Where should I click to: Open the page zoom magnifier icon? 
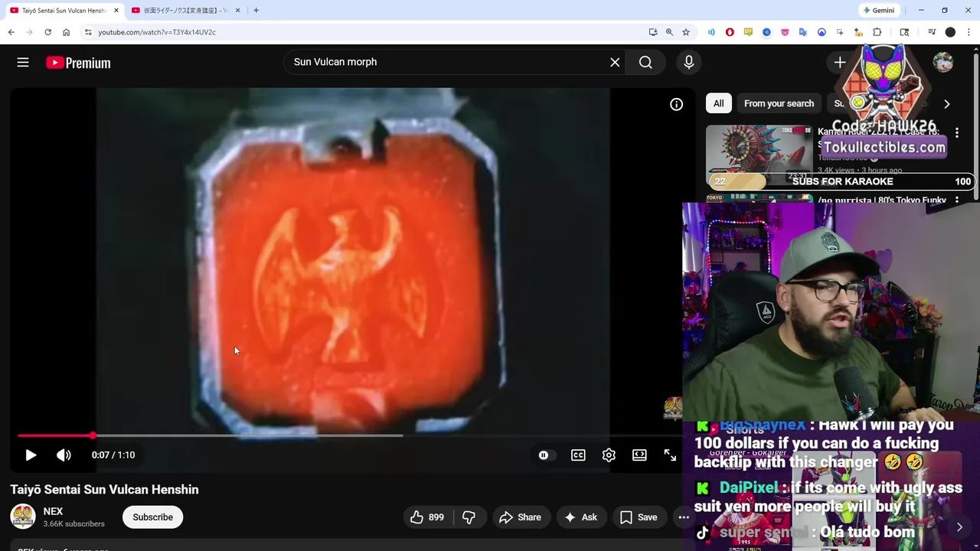coord(669,32)
